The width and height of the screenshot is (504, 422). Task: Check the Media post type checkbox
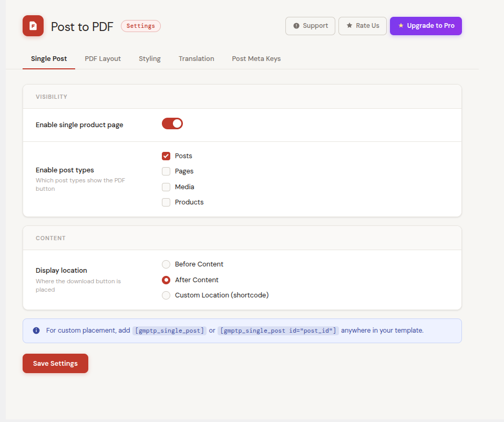click(166, 187)
